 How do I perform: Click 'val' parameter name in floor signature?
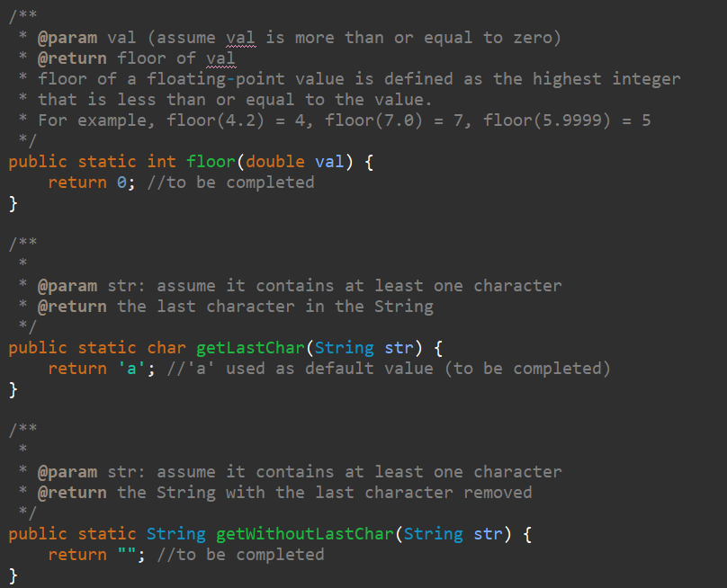point(329,162)
